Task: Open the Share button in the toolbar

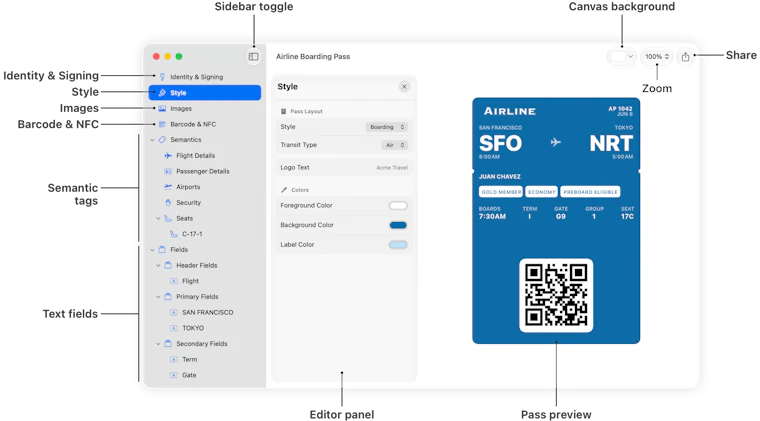Action: 685,57
